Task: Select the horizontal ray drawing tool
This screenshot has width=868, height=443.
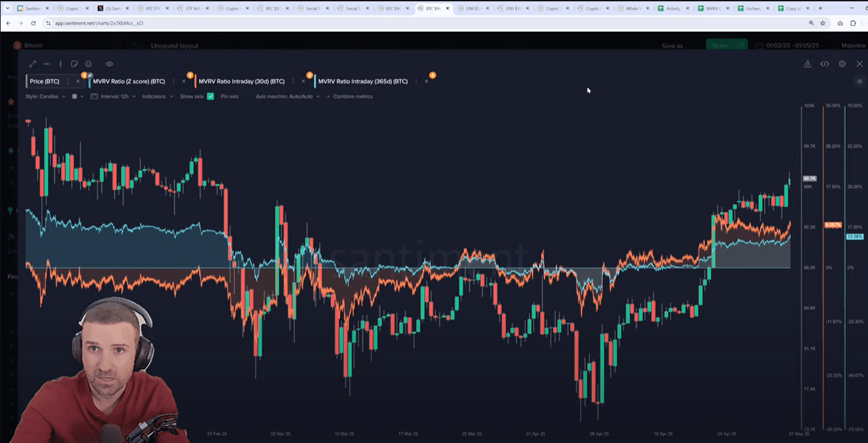Action: pos(47,64)
